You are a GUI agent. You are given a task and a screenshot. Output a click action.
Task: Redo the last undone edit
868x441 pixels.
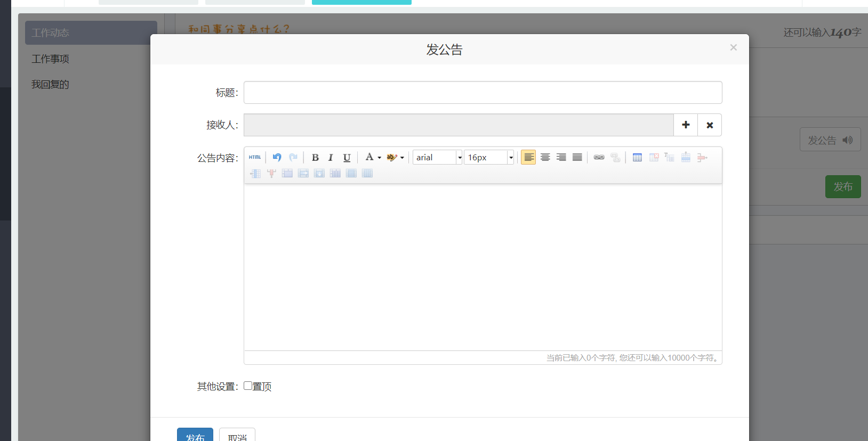click(293, 157)
